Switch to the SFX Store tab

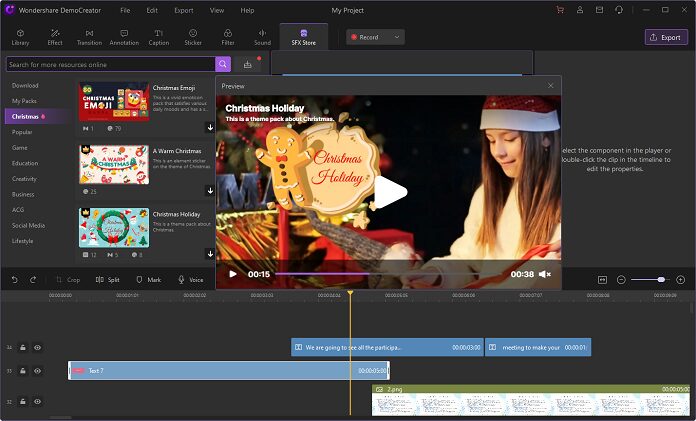pos(304,37)
